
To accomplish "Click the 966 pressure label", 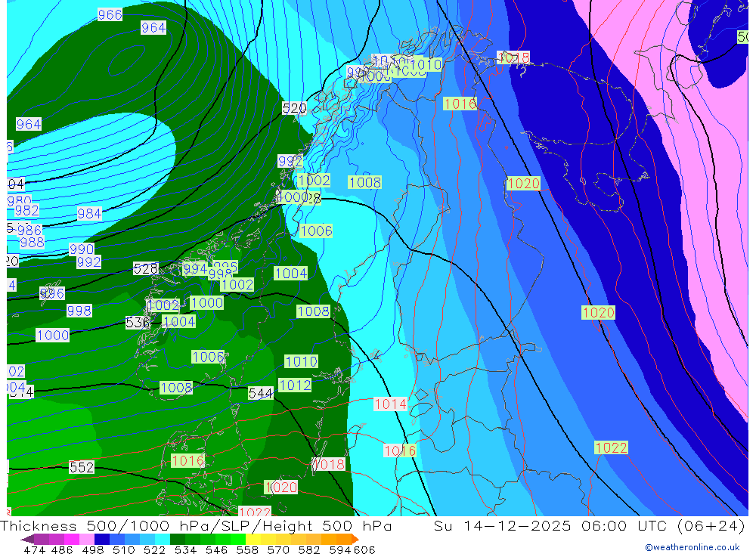I will 110,15.
